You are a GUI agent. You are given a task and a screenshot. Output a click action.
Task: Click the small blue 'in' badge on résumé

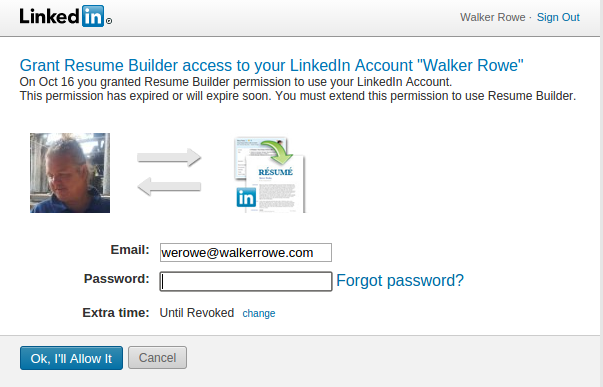[x=246, y=197]
